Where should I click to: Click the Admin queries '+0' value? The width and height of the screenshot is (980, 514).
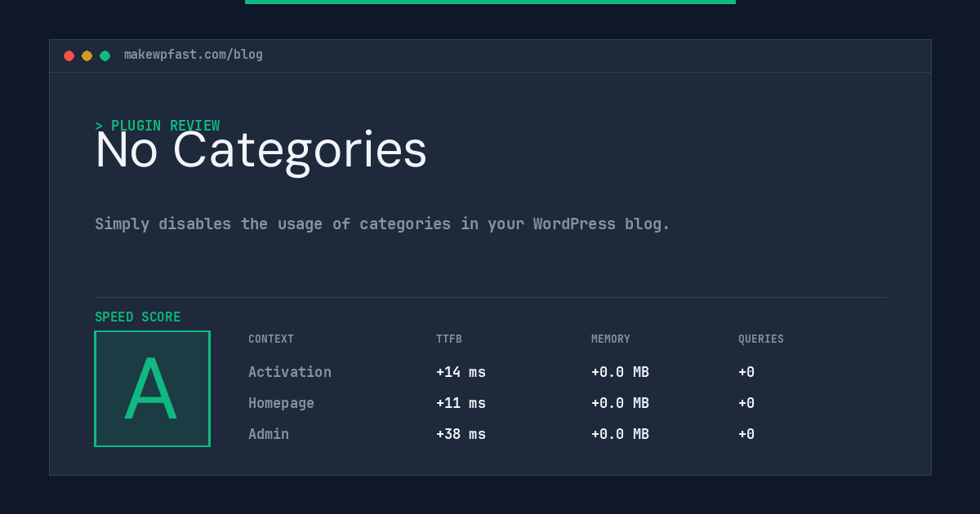point(746,434)
